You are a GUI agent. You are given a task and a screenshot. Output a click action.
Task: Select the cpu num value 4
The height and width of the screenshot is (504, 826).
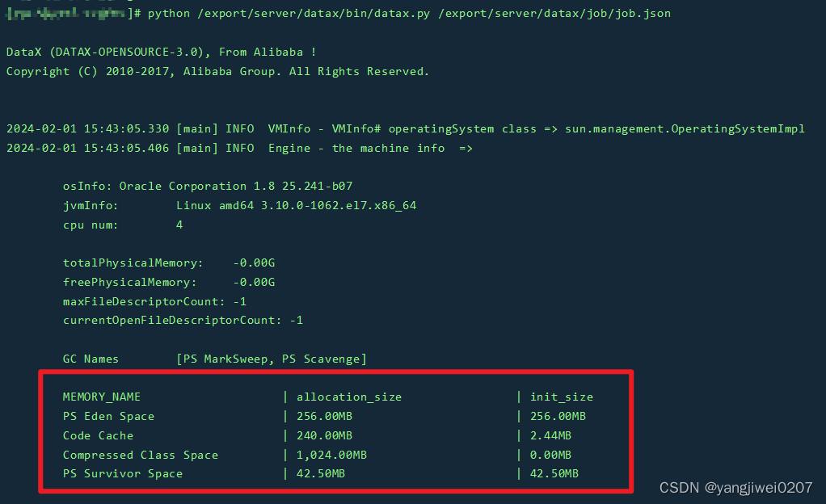pos(179,225)
